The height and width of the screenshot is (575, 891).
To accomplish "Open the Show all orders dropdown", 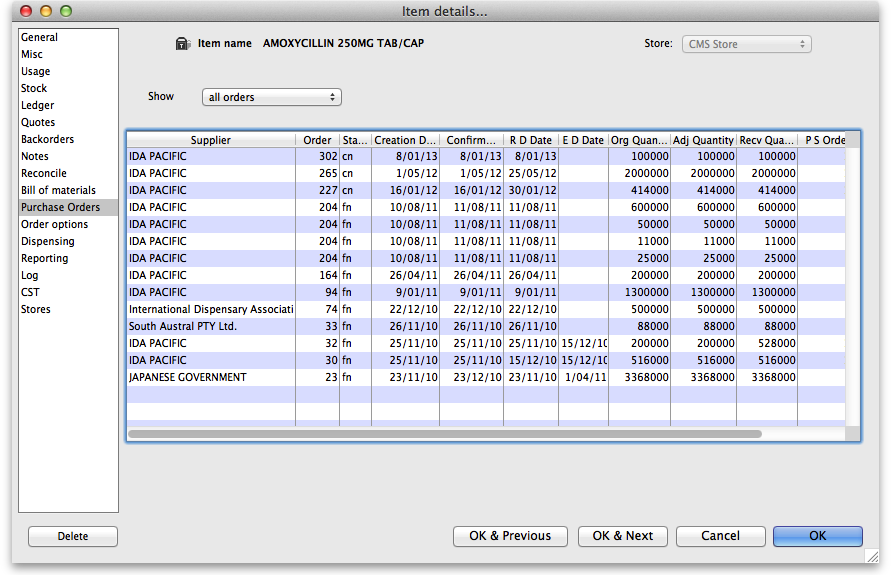I will click(271, 97).
